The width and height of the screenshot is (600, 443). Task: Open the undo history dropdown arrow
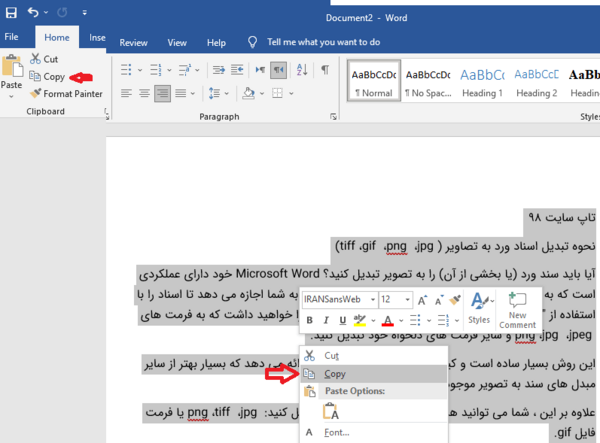[x=46, y=13]
